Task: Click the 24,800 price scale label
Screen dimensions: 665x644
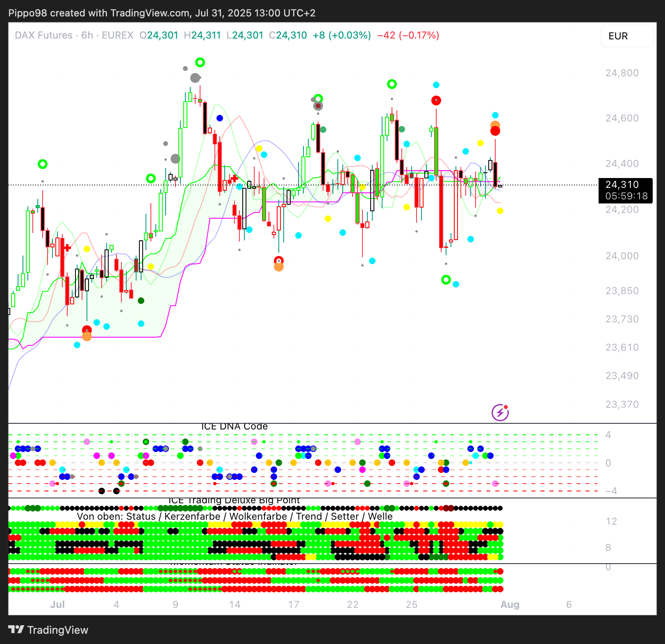Action: point(622,73)
